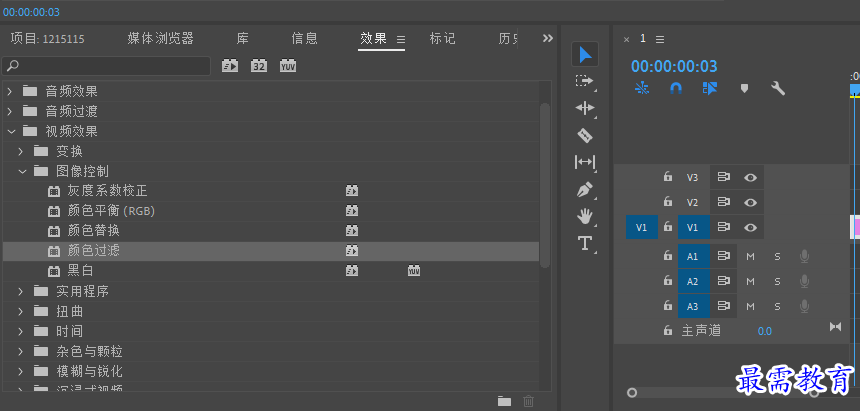Mute the A2 track
This screenshot has width=860, height=411.
click(750, 281)
